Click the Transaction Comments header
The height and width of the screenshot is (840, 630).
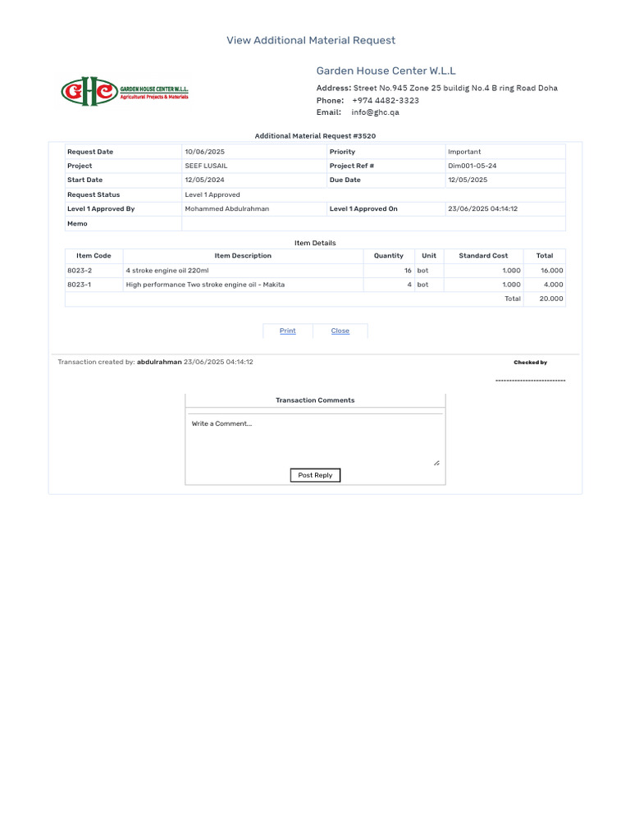click(315, 400)
